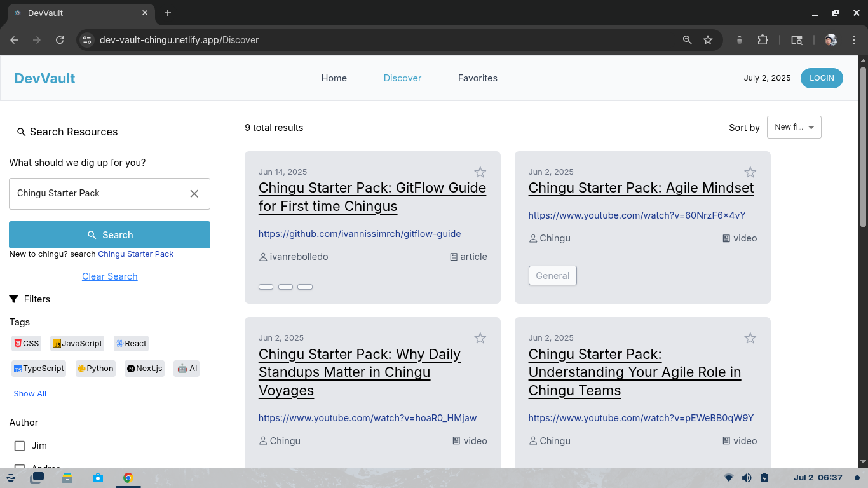Click the DevVault logo
The height and width of the screenshot is (488, 868).
(x=44, y=78)
